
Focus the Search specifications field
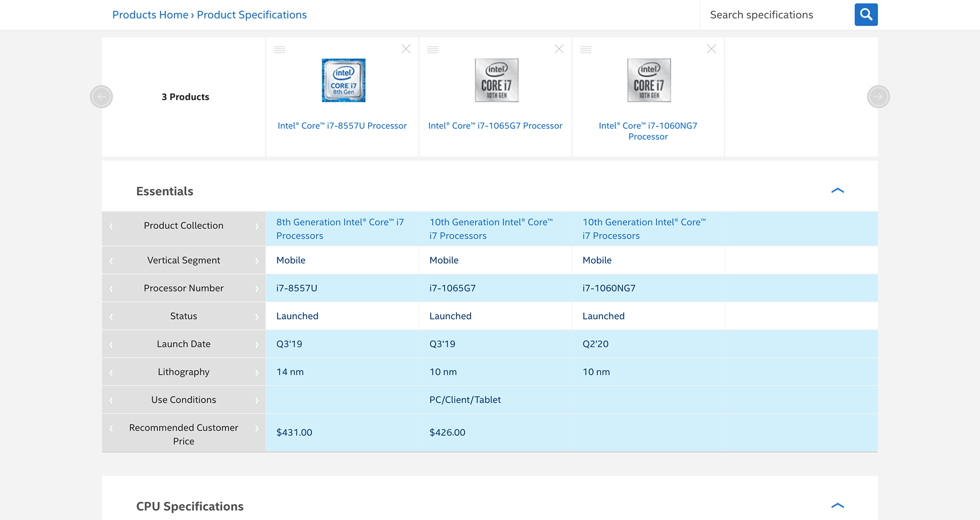(x=777, y=15)
